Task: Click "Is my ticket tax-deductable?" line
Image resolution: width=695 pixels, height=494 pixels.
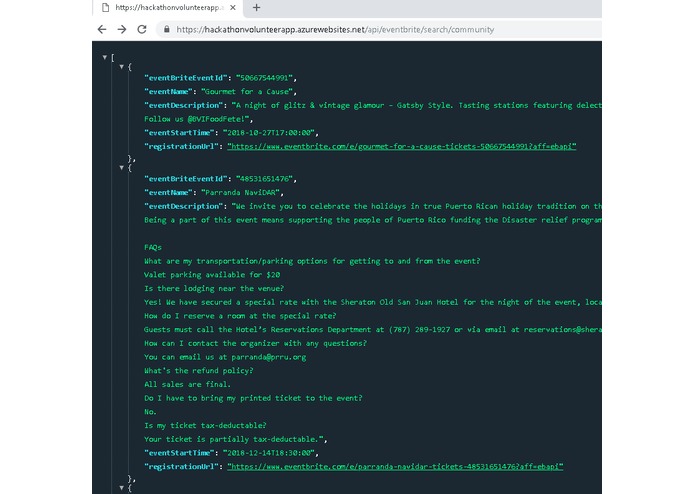Action: click(x=205, y=426)
